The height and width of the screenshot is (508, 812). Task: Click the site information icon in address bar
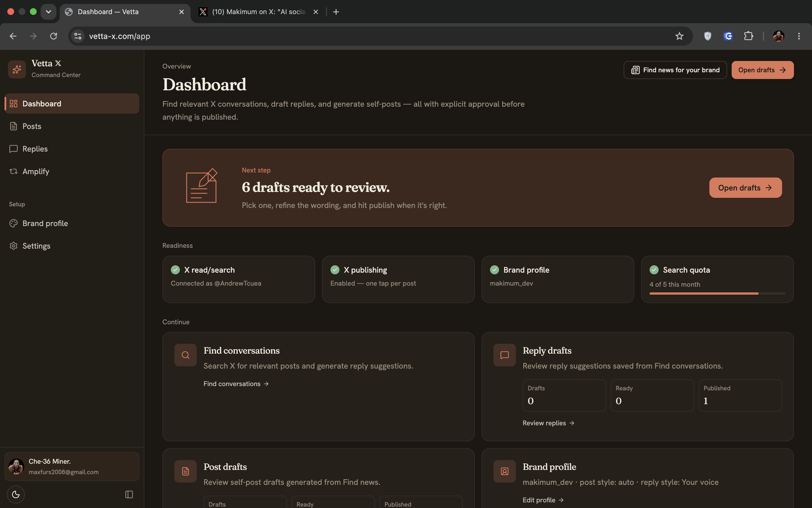pyautogui.click(x=78, y=36)
